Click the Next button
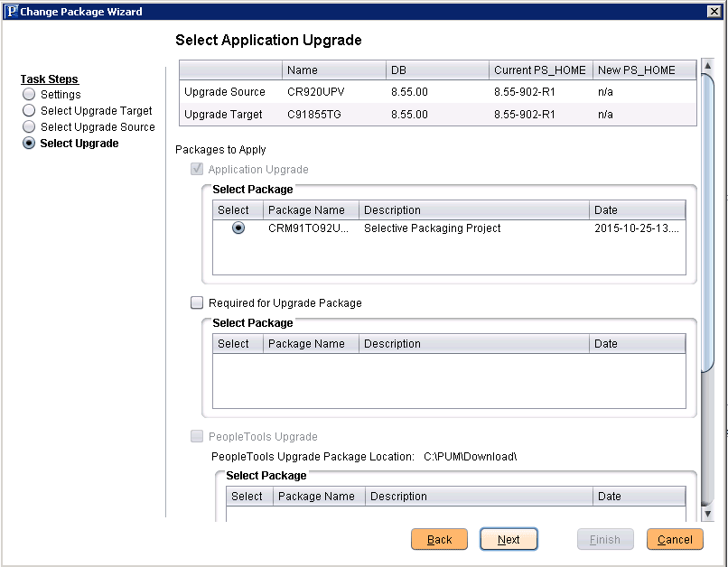728x567 pixels. point(509,539)
